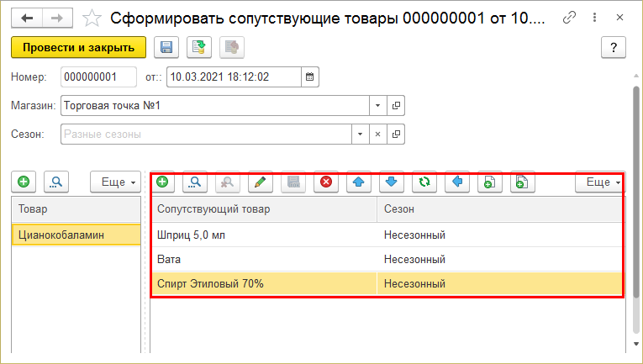Viewport: 643px width, 364px height.
Task: Select the Вата row in the table
Action: click(263, 260)
